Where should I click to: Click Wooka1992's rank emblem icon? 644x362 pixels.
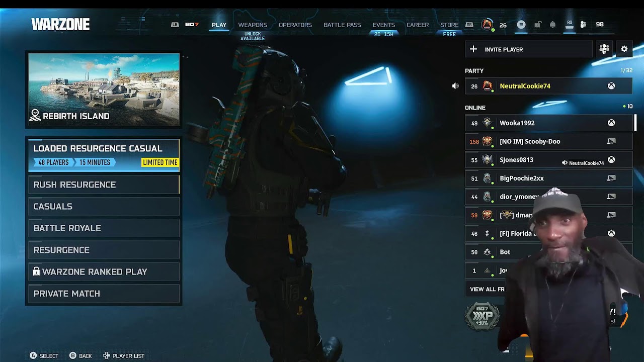(x=487, y=123)
